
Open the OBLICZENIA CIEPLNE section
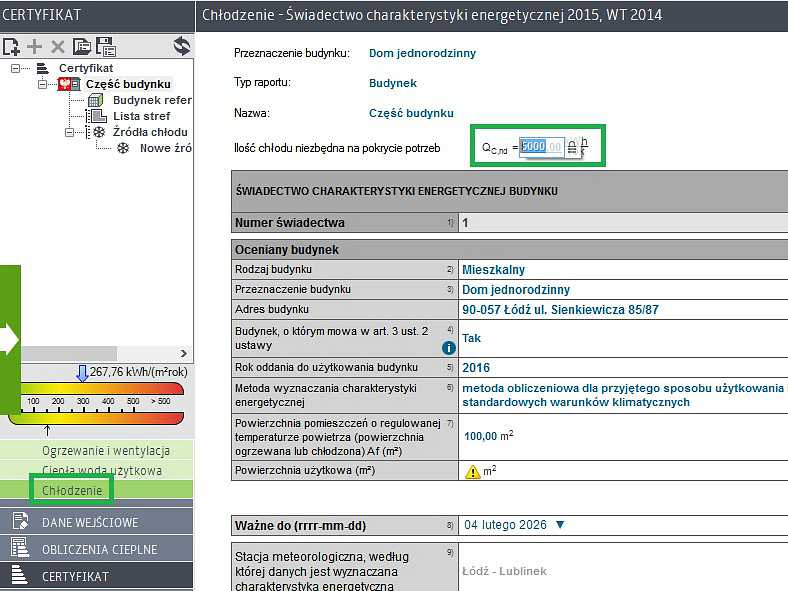[x=96, y=549]
